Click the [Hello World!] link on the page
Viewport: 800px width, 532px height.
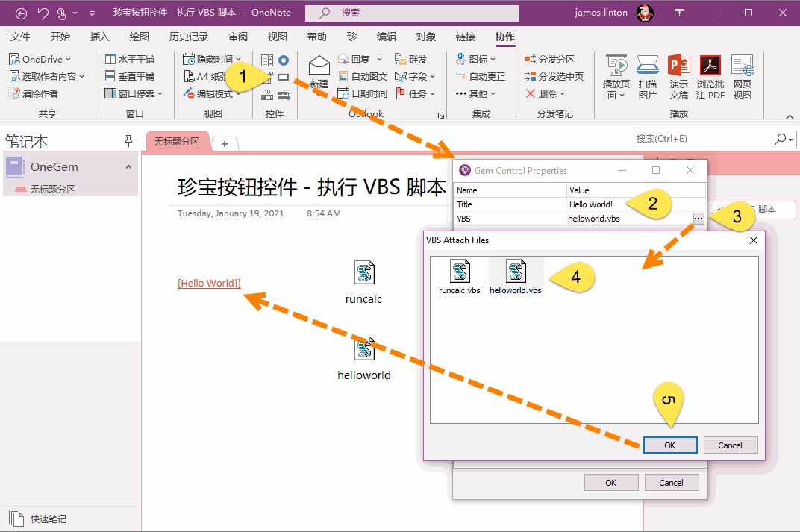point(209,283)
